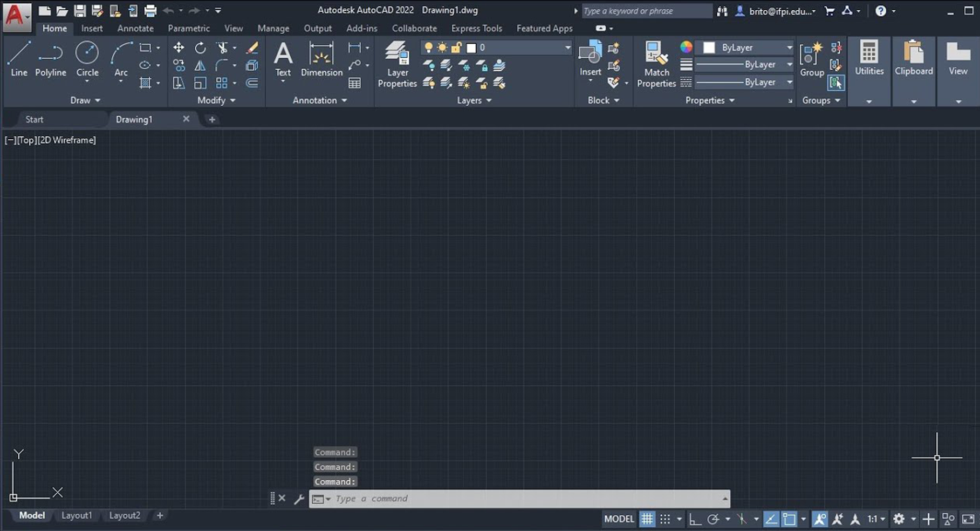Click the Erase tool icon
The height and width of the screenshot is (531, 980).
point(252,47)
